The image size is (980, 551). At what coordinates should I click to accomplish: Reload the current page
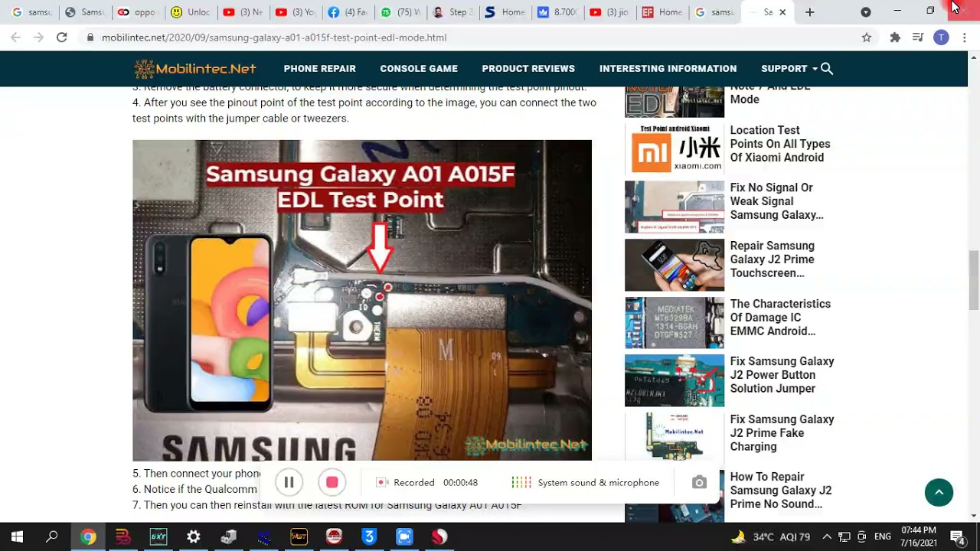pos(61,37)
